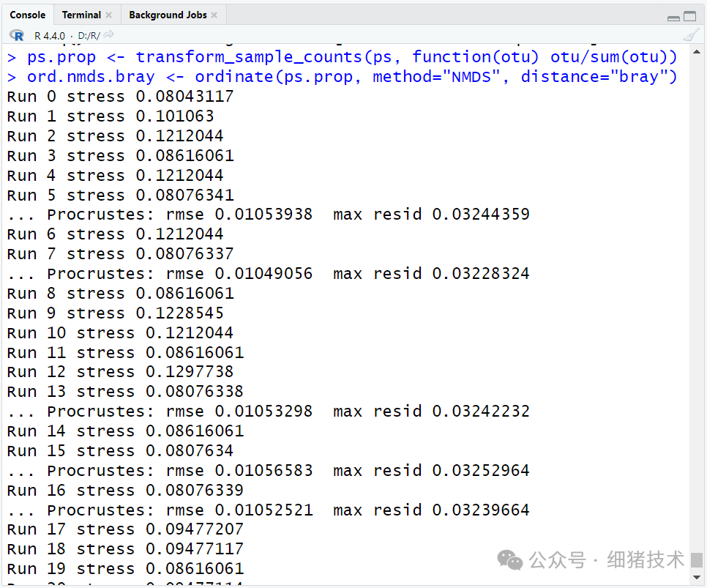Click the Procrustes rmse 0.01056583 line
This screenshot has height=588, width=707.
268,470
